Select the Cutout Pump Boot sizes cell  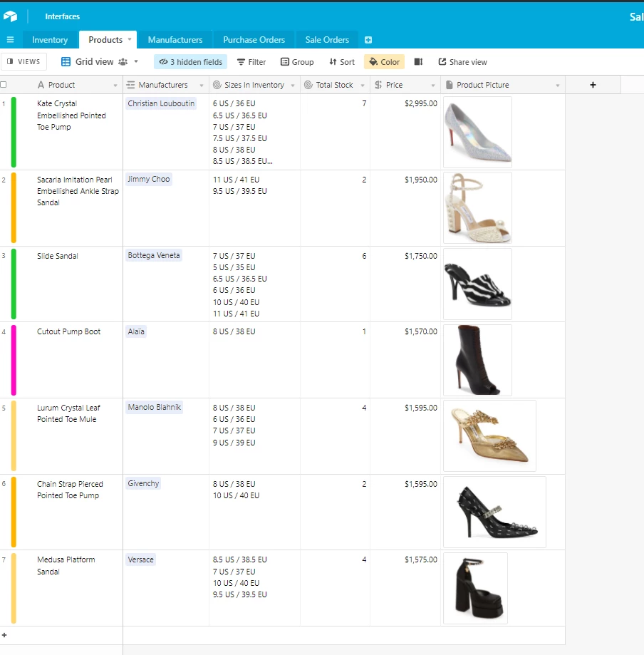pyautogui.click(x=254, y=360)
